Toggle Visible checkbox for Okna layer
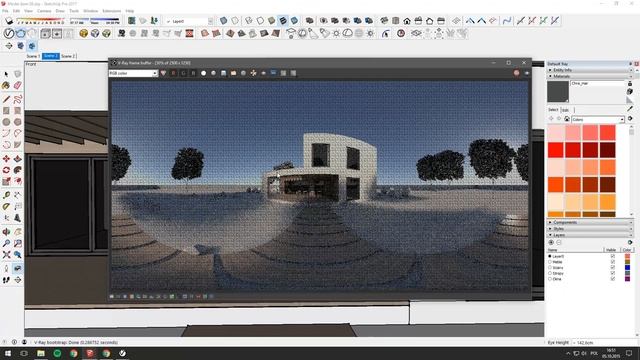The height and width of the screenshot is (360, 640). 613,279
